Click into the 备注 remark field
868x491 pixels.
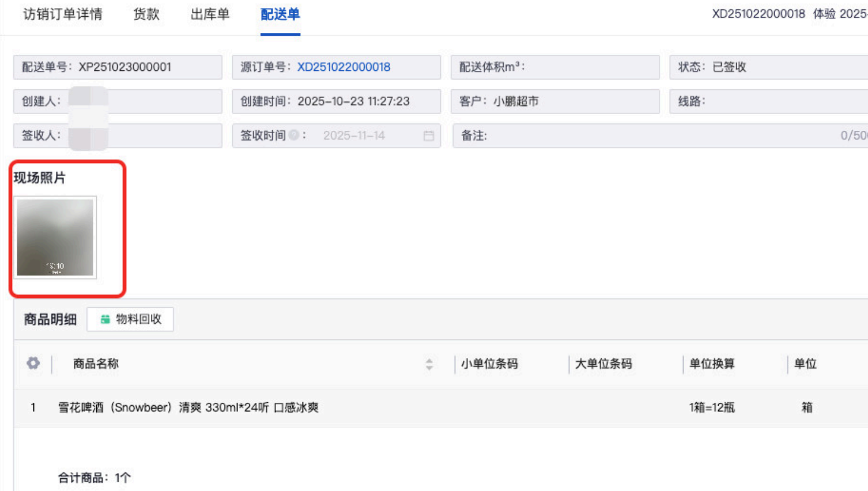click(x=657, y=136)
